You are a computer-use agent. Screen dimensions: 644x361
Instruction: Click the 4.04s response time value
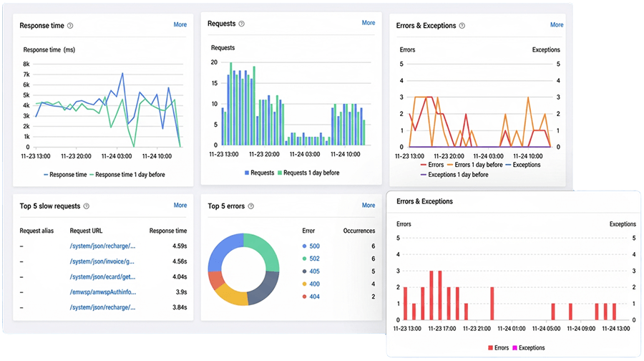(180, 276)
